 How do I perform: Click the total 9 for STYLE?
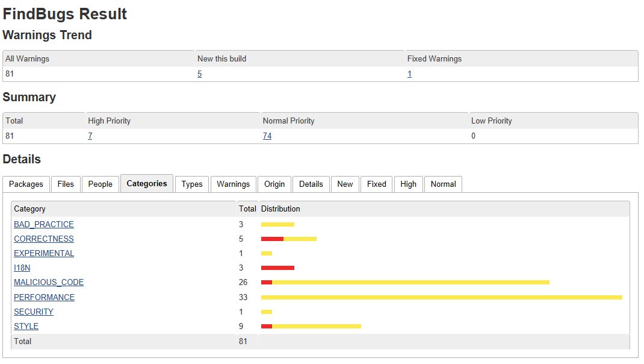tap(241, 327)
